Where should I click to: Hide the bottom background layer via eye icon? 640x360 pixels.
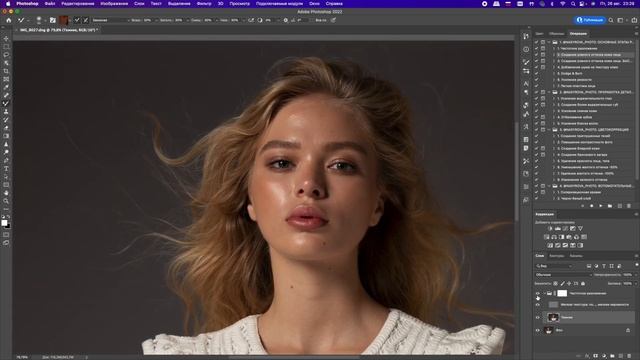coord(538,330)
